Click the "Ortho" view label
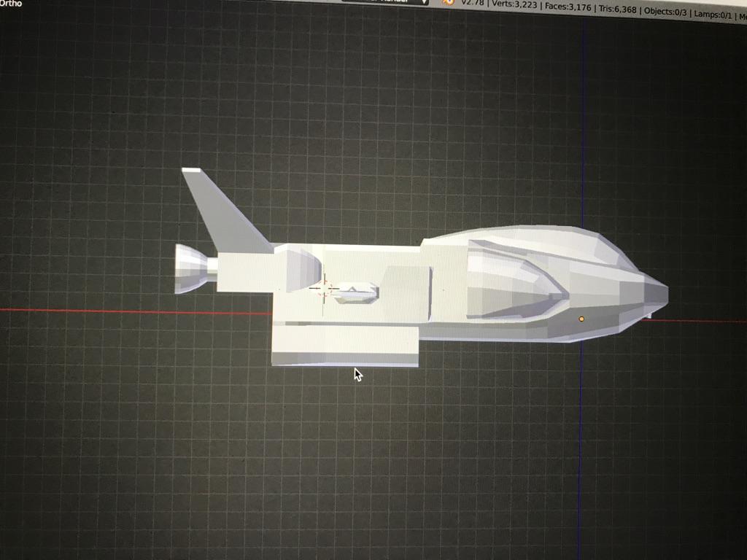 tap(11, 3)
